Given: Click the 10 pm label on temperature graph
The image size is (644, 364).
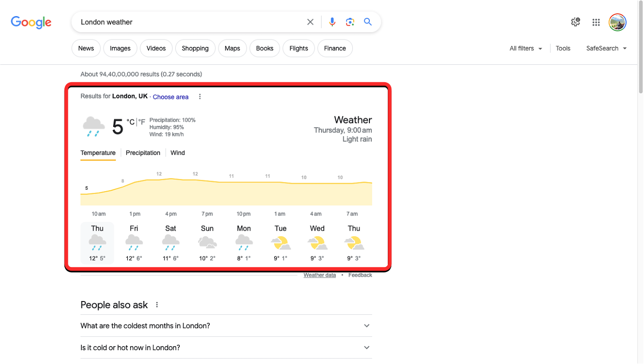Looking at the screenshot, I should pos(244,214).
